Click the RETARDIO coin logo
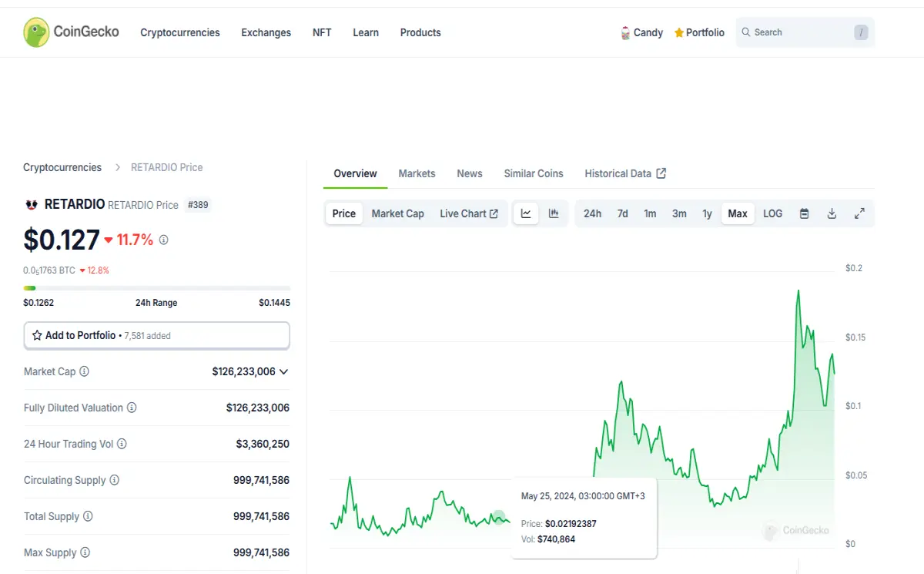This screenshot has height=574, width=924. click(32, 205)
